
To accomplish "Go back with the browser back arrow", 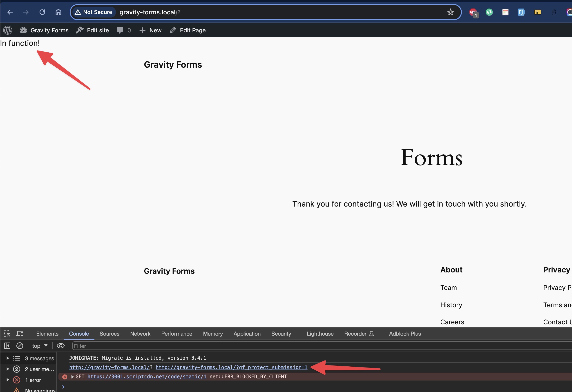I will click(x=10, y=12).
